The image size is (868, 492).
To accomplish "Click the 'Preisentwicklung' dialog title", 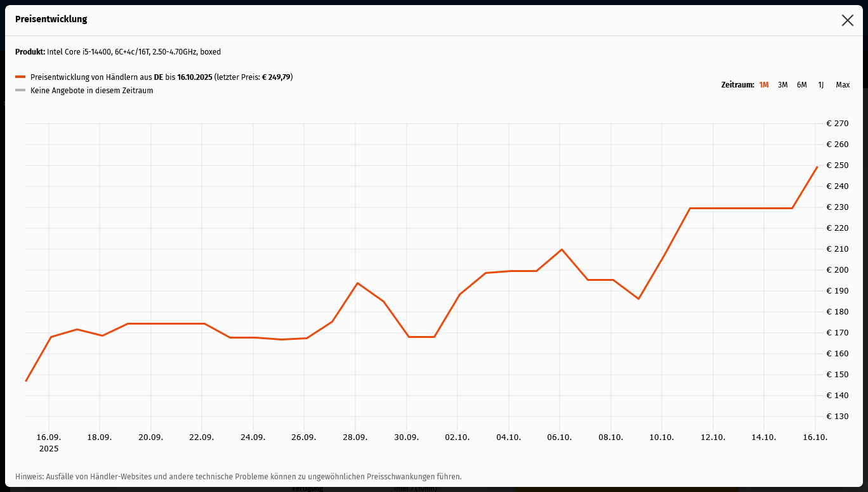I will (51, 20).
